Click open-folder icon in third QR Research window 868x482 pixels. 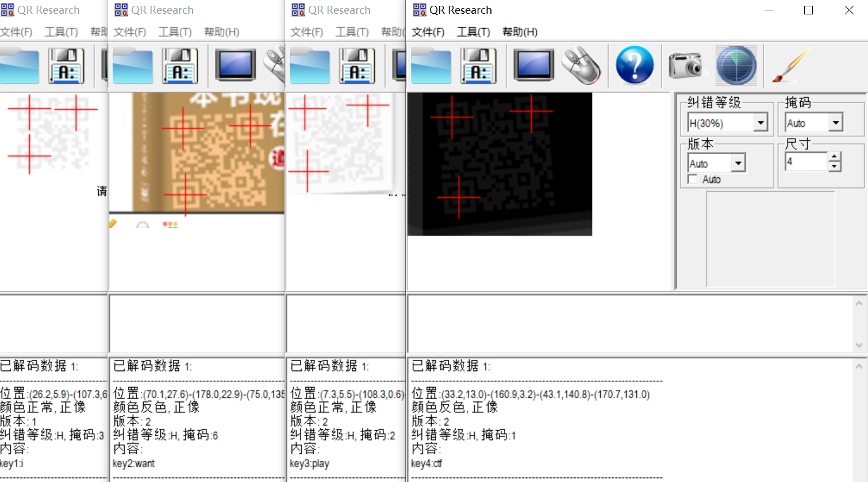tap(310, 66)
